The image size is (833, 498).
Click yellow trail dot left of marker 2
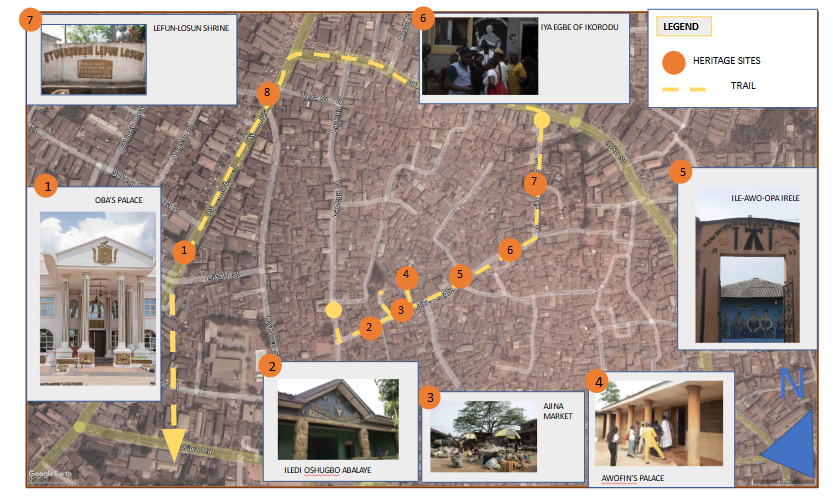(334, 310)
